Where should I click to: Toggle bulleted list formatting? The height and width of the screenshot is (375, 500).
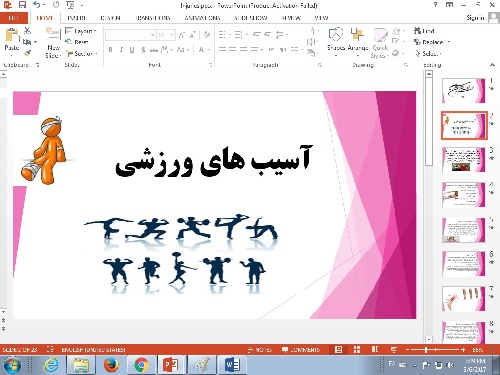pyautogui.click(x=222, y=34)
